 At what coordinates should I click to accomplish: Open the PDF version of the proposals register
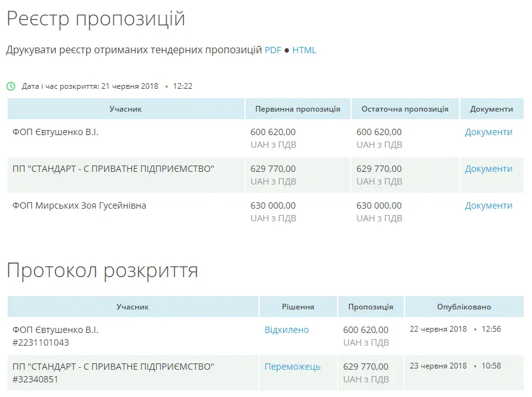tap(273, 50)
